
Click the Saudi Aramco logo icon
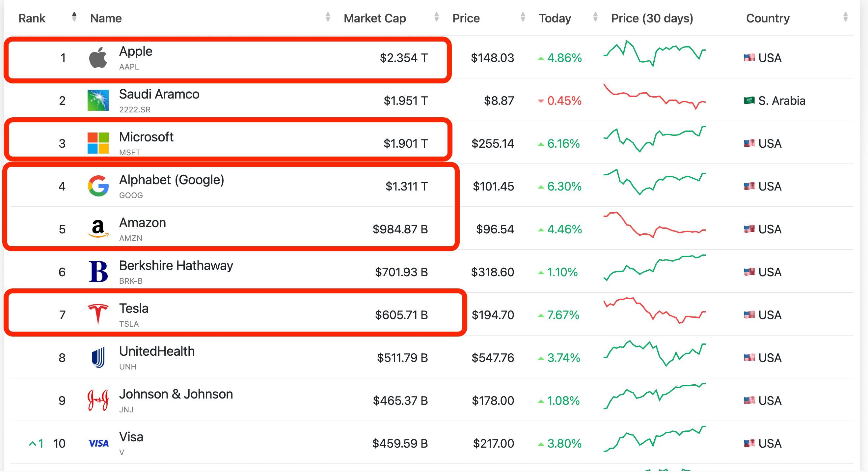click(98, 100)
